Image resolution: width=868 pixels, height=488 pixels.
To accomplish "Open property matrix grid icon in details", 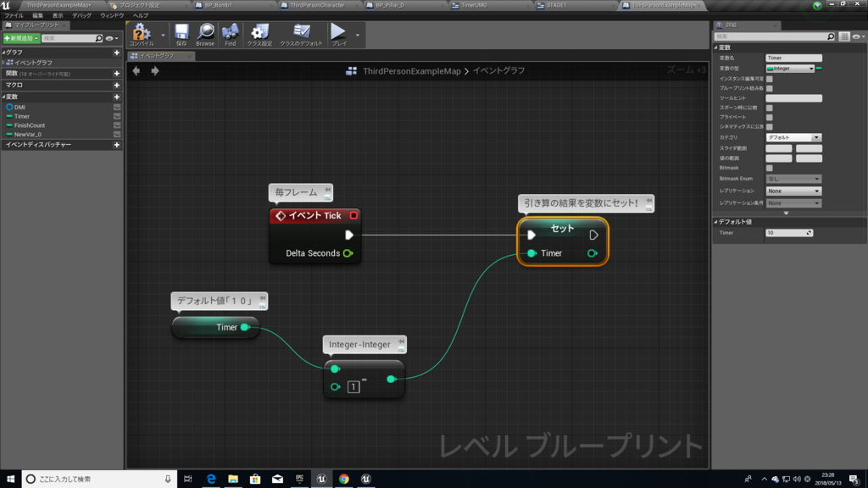I will point(844,36).
